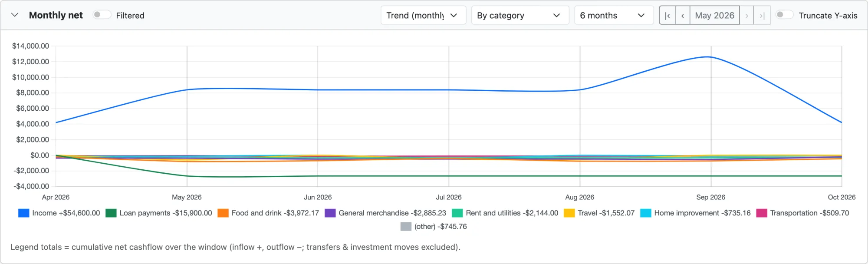Click the purple General merchandise swatch
This screenshot has width=868, height=264.
[330, 213]
